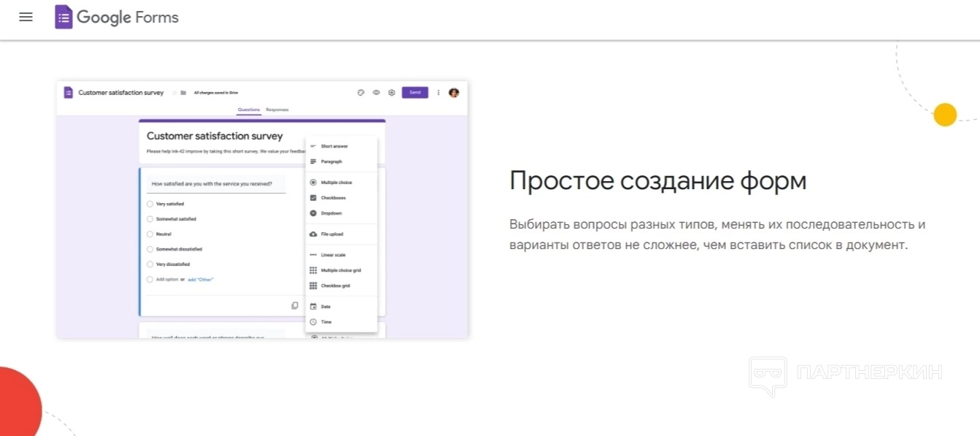The image size is (980, 436).
Task: Click the purple Send button
Action: pos(415,93)
